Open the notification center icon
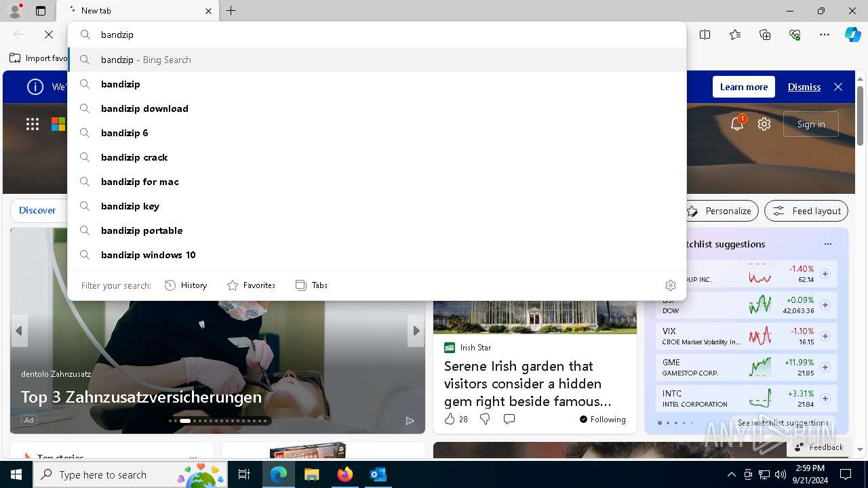This screenshot has width=868, height=488. (x=846, y=474)
